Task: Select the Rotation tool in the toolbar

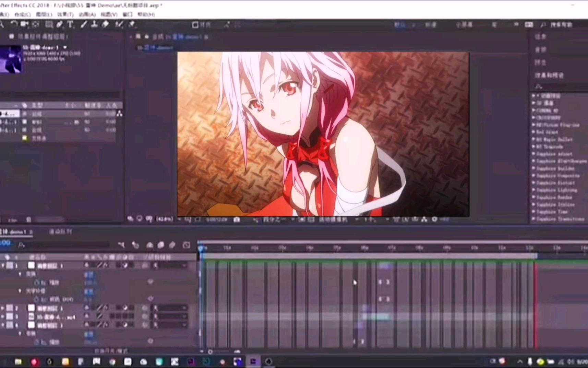Action: [x=14, y=24]
